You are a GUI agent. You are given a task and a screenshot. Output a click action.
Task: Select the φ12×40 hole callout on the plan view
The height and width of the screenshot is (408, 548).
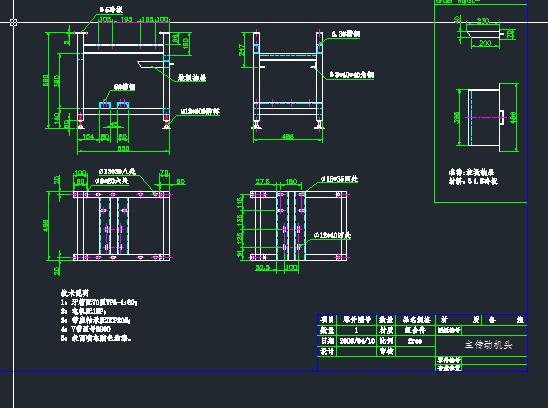pos(332,235)
